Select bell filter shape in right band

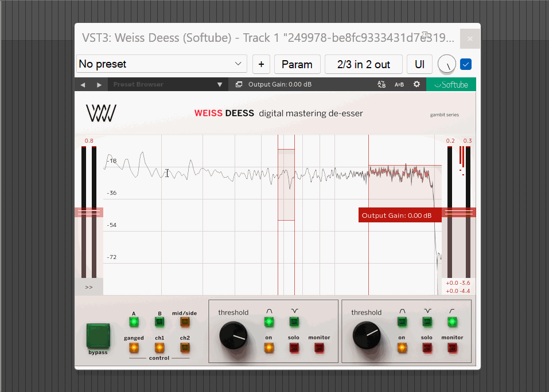[402, 322]
